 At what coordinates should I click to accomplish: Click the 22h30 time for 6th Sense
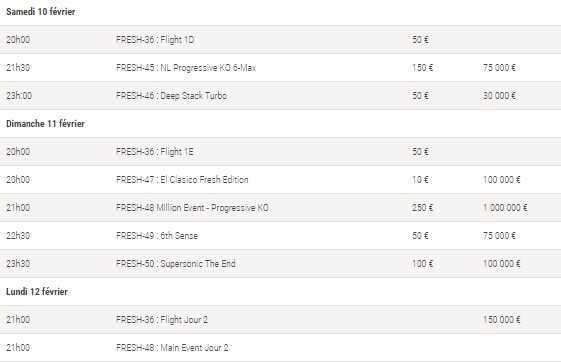18,236
